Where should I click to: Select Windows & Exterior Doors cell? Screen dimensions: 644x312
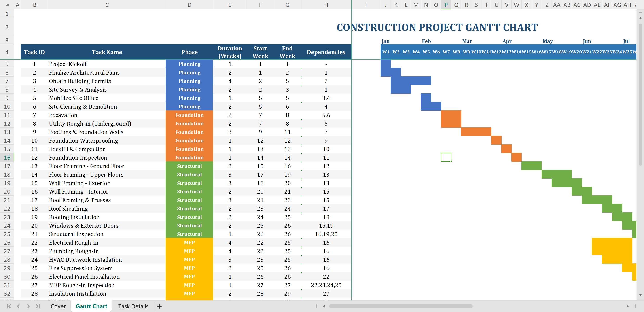(x=107, y=225)
